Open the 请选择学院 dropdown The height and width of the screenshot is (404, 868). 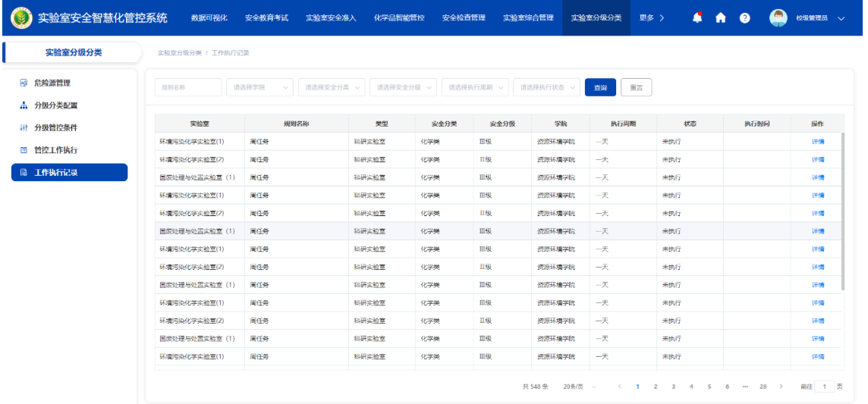coord(259,87)
